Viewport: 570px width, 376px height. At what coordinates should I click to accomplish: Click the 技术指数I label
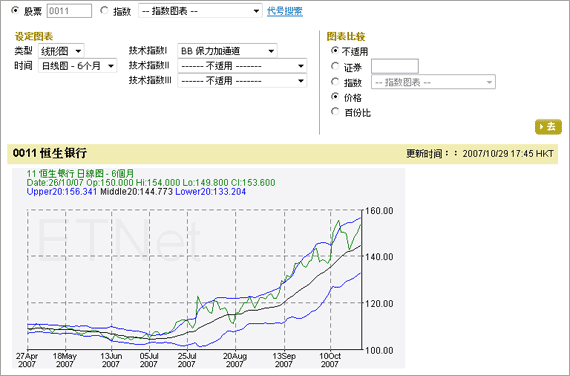148,51
